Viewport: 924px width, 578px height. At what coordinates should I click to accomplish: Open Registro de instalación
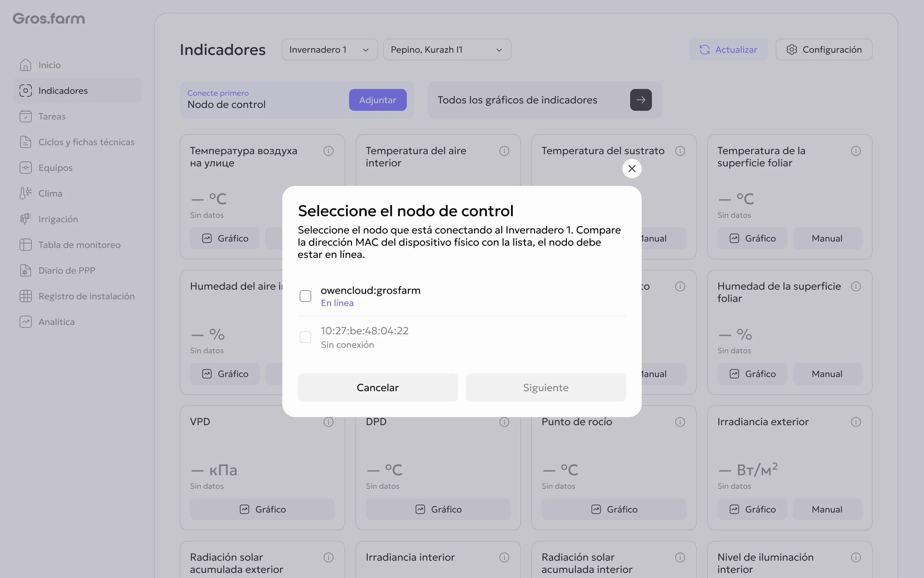(x=77, y=296)
